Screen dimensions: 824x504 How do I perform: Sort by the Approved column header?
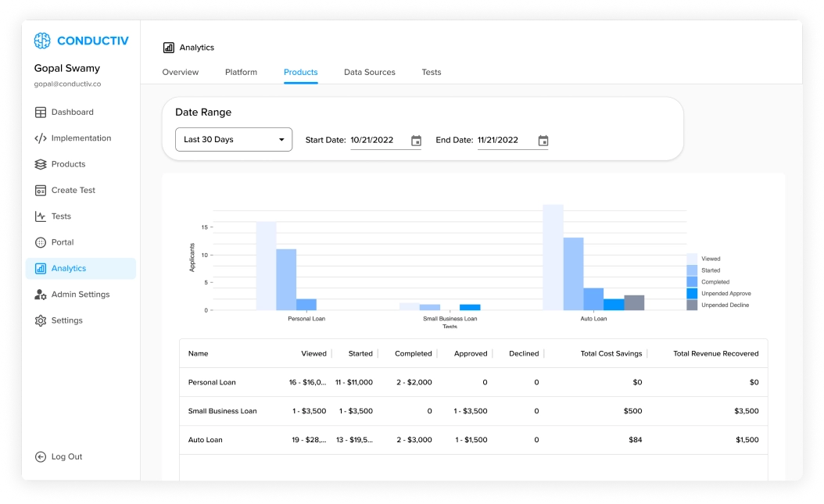tap(471, 354)
